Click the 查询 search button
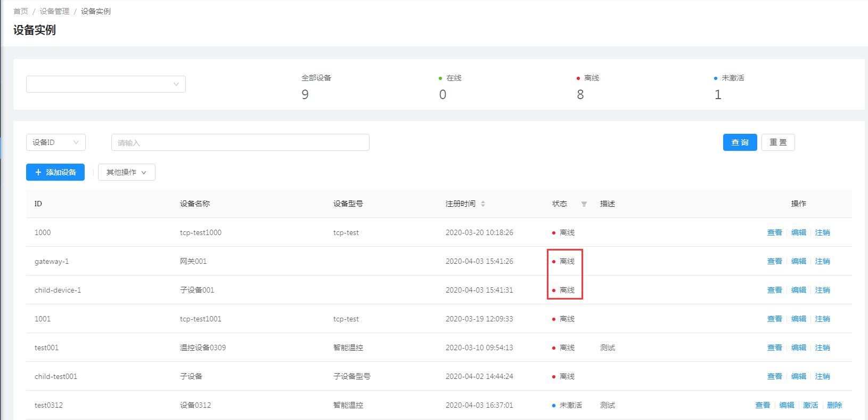The width and height of the screenshot is (868, 420). coord(740,142)
